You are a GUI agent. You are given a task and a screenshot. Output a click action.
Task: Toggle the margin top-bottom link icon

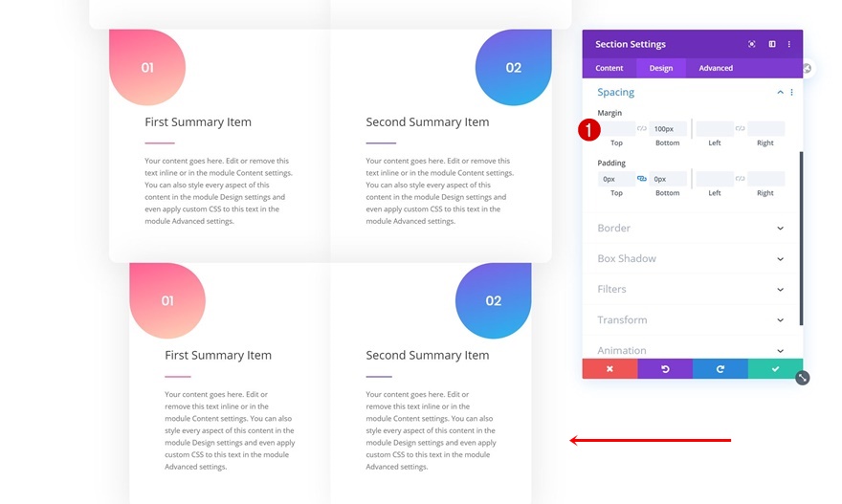point(642,128)
